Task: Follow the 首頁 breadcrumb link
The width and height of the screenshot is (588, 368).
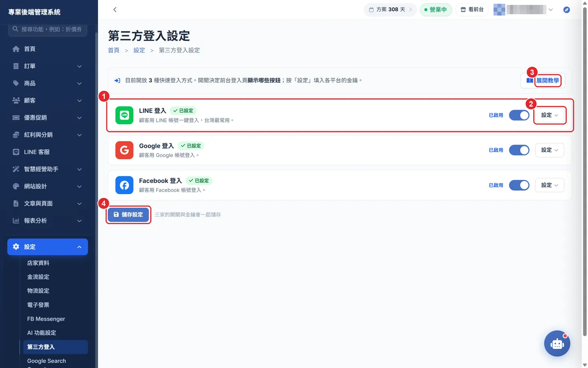Action: tap(114, 50)
